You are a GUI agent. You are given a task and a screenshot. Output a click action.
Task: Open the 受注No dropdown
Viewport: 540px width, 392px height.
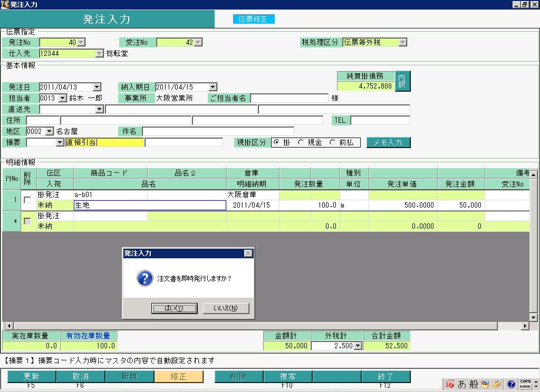(198, 42)
